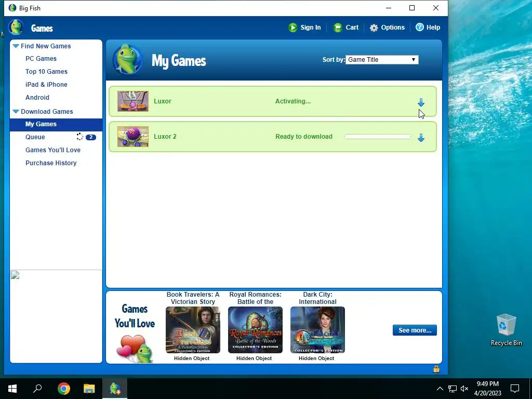Click the padlock icon at window bottom
This screenshot has width=532, height=399.
click(436, 369)
